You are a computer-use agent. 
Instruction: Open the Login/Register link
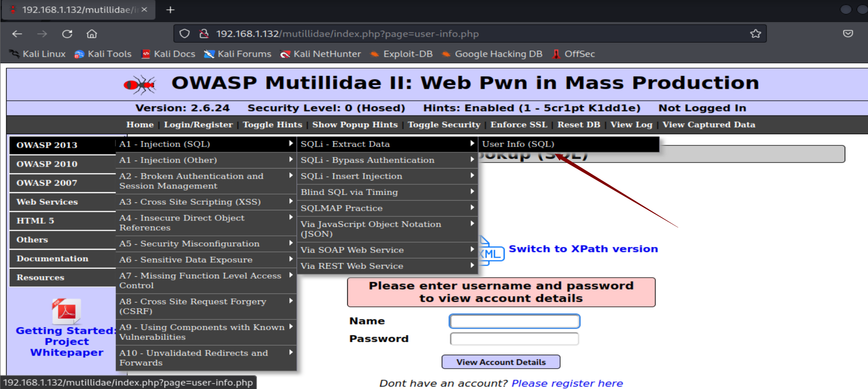tap(198, 124)
